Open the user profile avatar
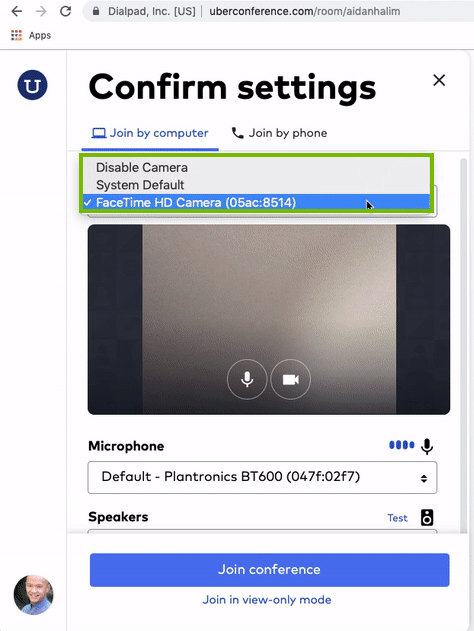The height and width of the screenshot is (631, 474). point(33,595)
